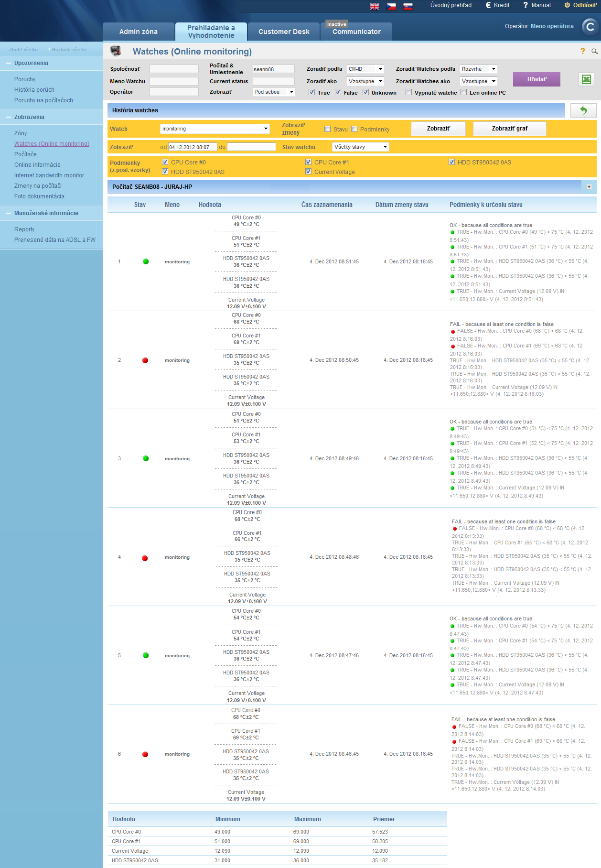The image size is (601, 868).
Task: Open Úvodný prehľad in top menu
Action: pos(451,5)
